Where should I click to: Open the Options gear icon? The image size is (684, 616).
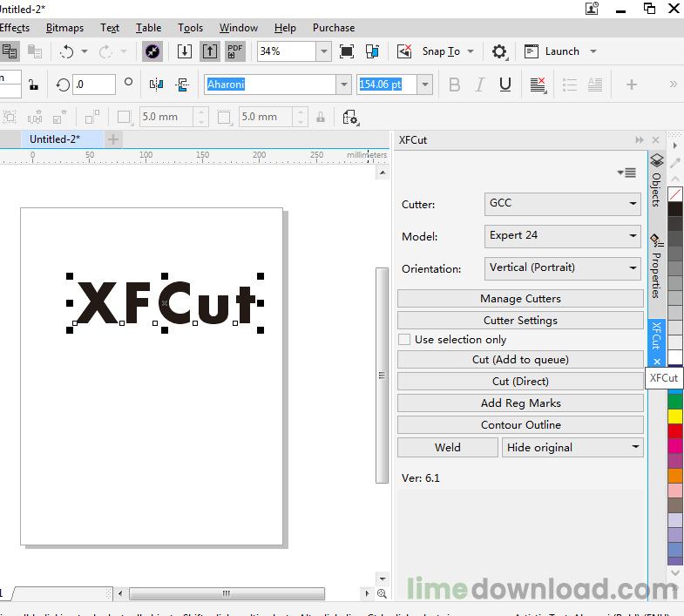coord(499,51)
